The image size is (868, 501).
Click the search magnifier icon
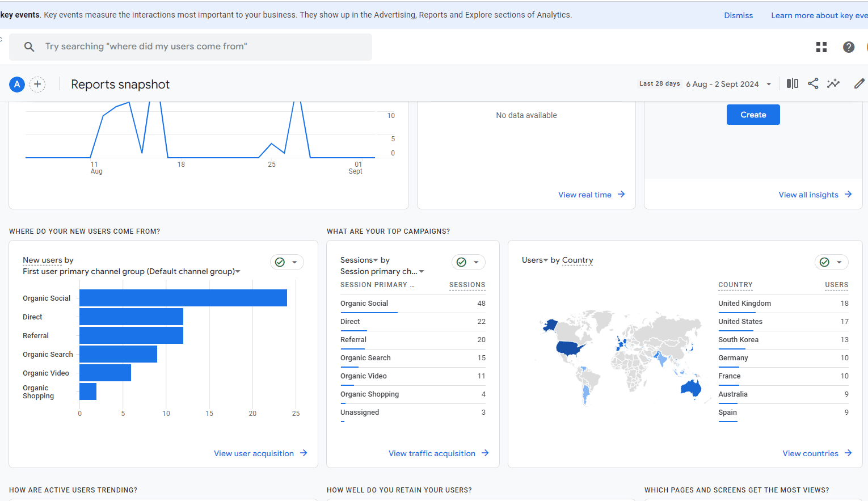29,47
